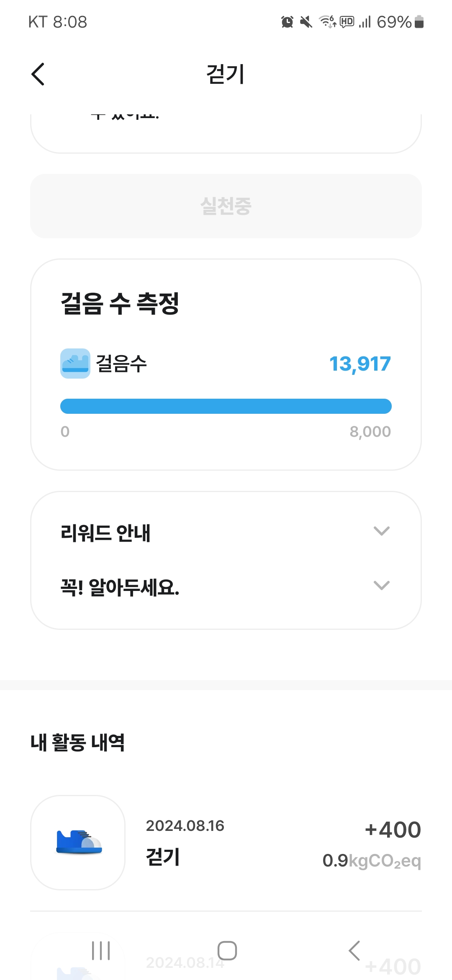
Task: Tap the light-blue shoe step-count icon
Action: pyautogui.click(x=75, y=364)
